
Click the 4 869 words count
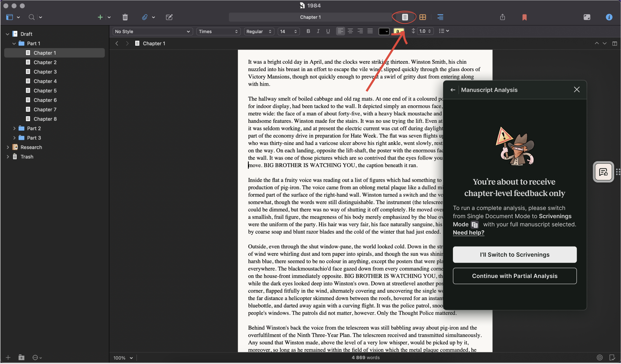click(x=366, y=357)
